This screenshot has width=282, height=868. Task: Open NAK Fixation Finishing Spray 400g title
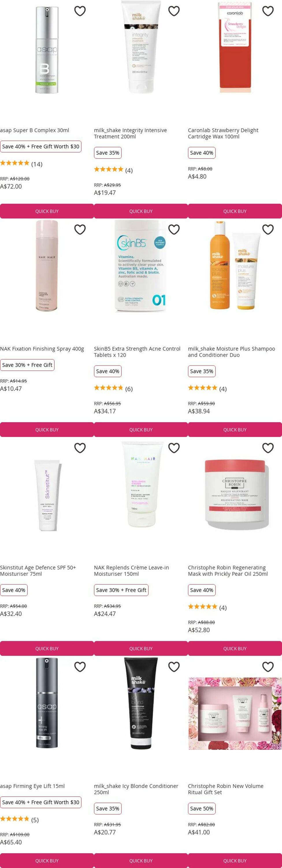[42, 349]
